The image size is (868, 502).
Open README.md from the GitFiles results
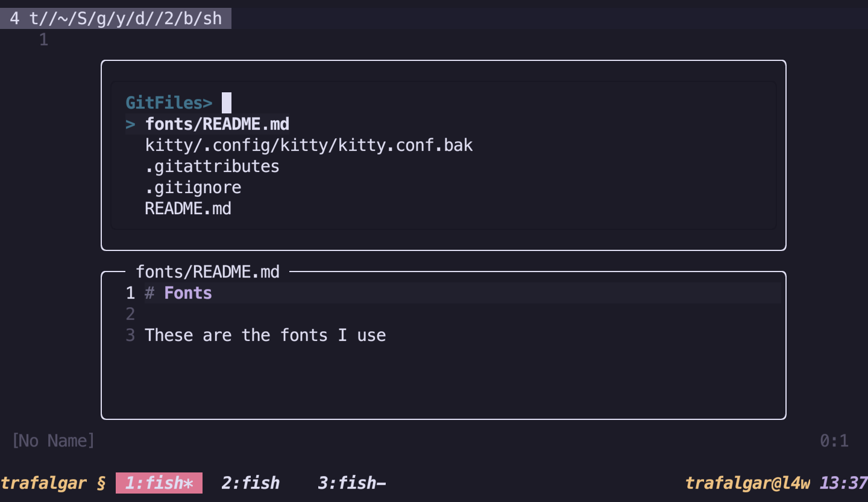point(187,208)
